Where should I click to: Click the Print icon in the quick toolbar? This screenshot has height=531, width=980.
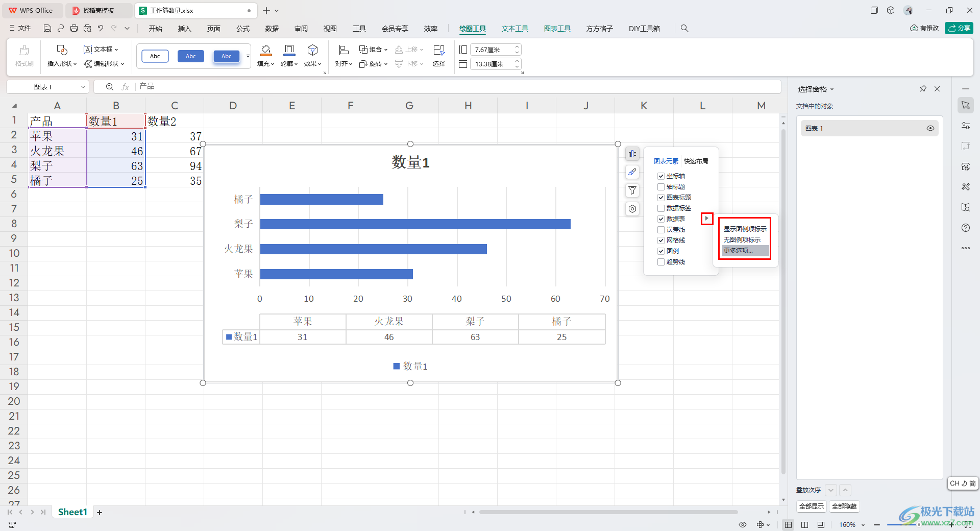tap(74, 29)
